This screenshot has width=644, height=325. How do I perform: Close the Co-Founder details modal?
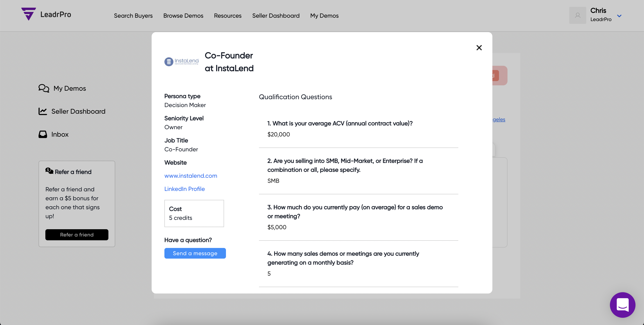pos(479,48)
